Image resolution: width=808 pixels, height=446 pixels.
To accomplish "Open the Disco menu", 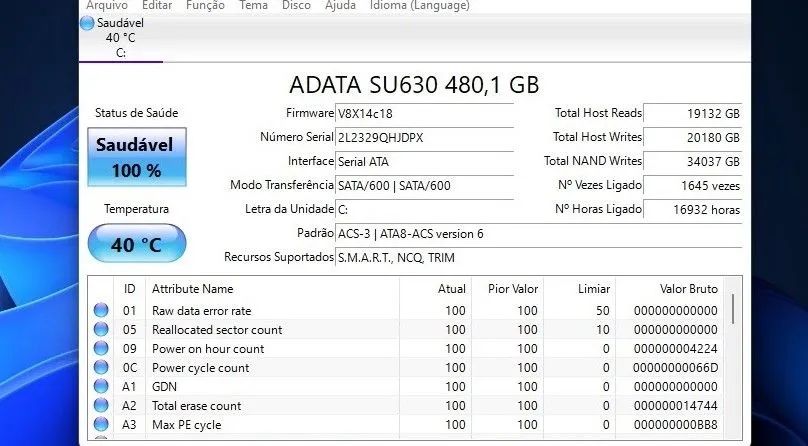I will (296, 6).
